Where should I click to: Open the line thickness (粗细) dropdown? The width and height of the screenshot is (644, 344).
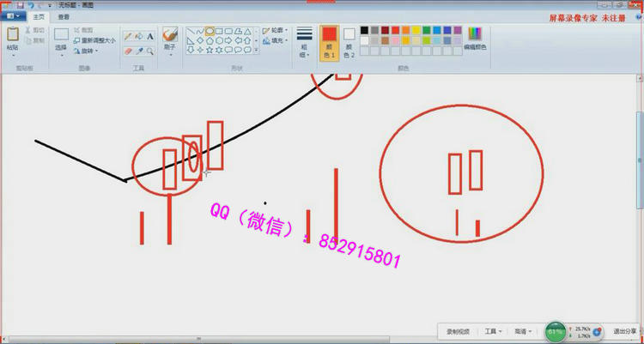point(304,42)
